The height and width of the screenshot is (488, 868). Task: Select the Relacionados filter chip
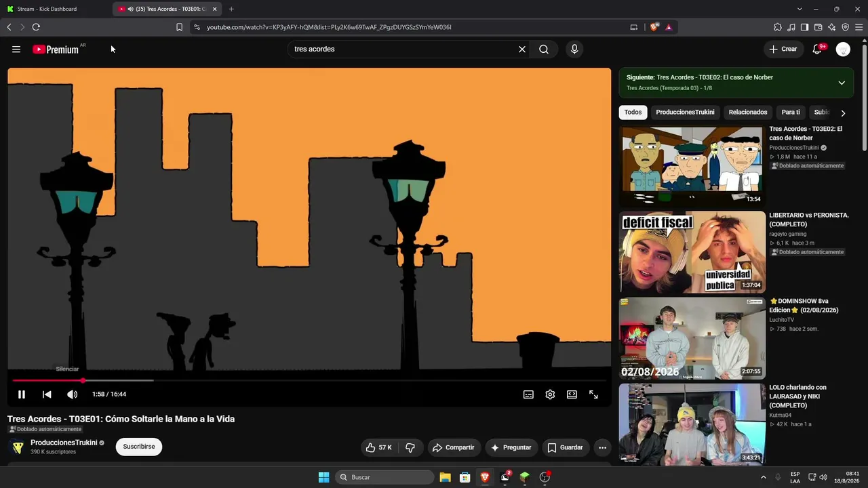pyautogui.click(x=748, y=113)
